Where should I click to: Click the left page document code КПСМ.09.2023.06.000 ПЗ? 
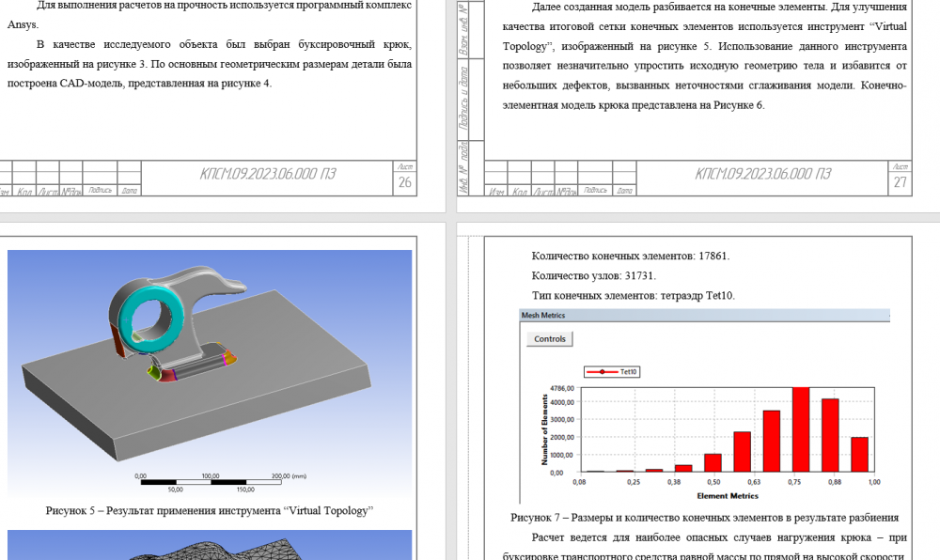(268, 174)
